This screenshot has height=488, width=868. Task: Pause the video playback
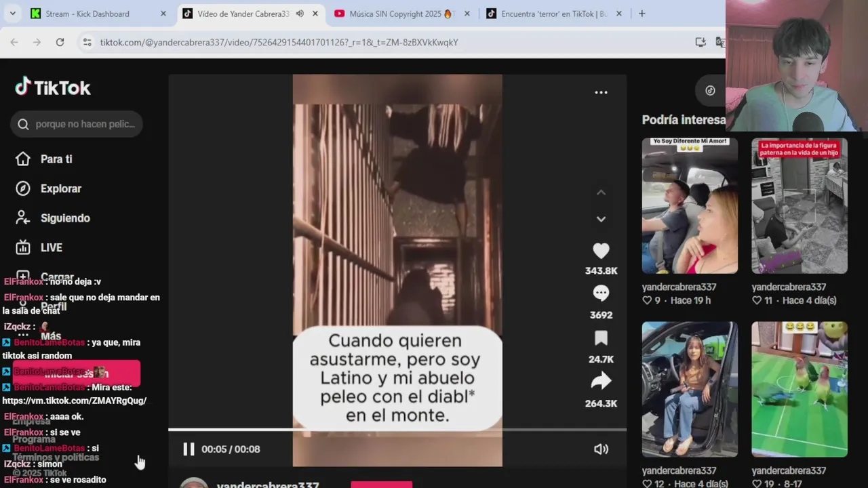coord(189,449)
